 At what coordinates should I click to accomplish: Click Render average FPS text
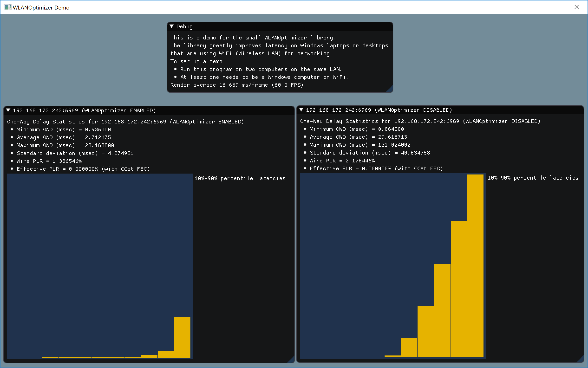click(237, 85)
